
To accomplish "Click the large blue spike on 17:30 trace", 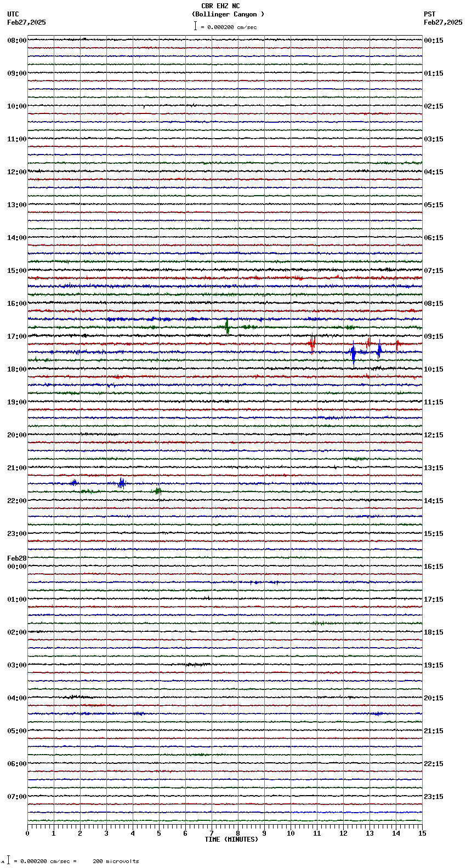I will click(x=353, y=353).
